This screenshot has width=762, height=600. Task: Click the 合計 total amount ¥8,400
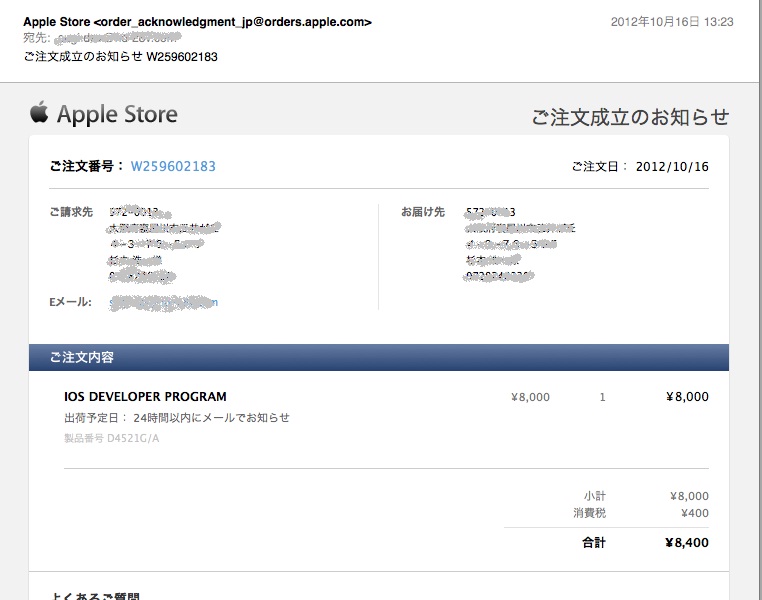pos(686,543)
